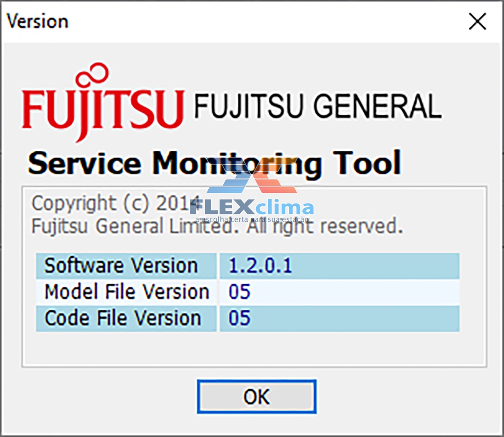Click the Copyright (c) 2014 line
This screenshot has width=504, height=437.
(116, 204)
